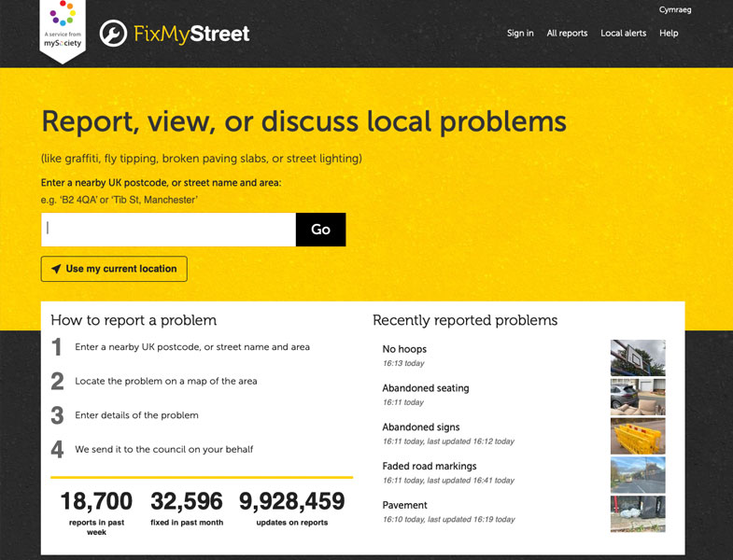
Task: View the Abandoned seating report
Action: click(425, 388)
